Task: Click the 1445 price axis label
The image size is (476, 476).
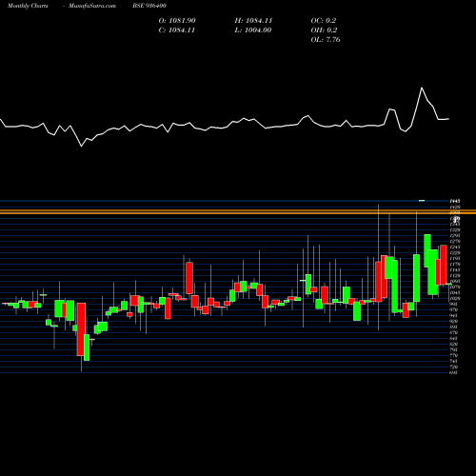Action: (x=454, y=201)
